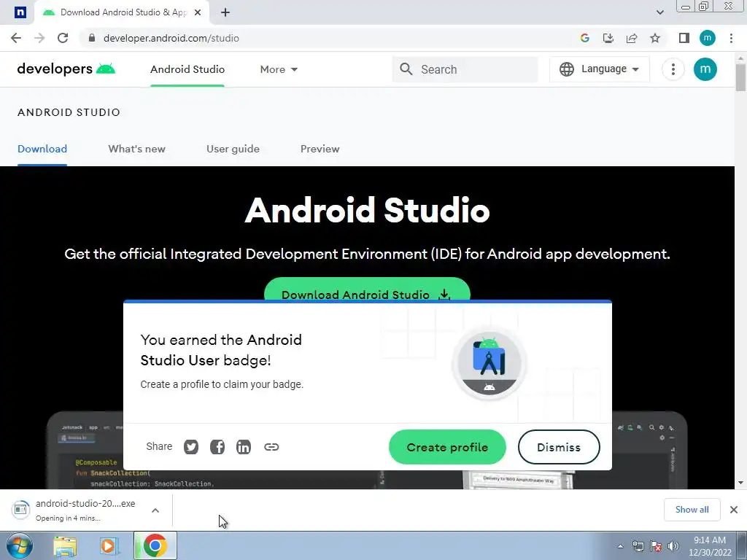Click the Create profile button
Screen dimensions: 747x560
coord(447,447)
